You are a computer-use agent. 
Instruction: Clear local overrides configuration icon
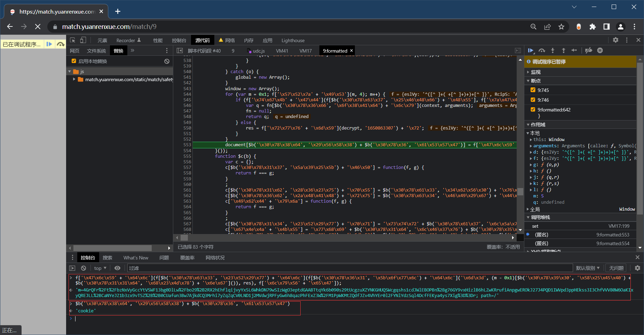click(x=167, y=61)
